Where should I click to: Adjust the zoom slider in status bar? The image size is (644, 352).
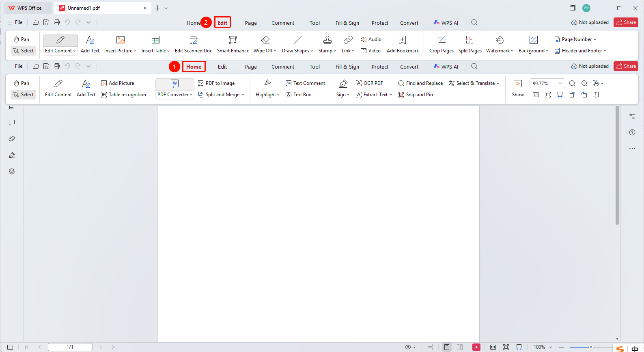[x=590, y=347]
